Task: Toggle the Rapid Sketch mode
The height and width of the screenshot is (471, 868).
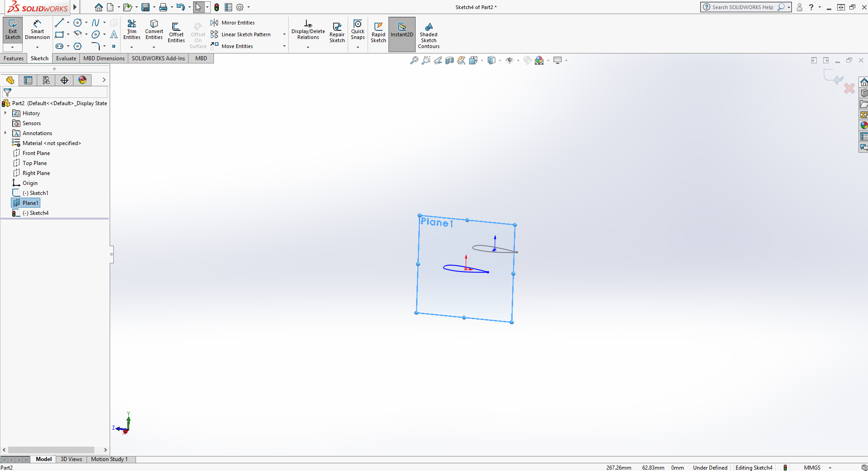Action: coord(378,33)
